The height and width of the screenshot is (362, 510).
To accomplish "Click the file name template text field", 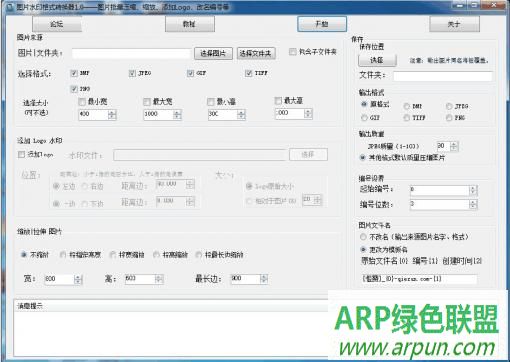I will click(419, 279).
